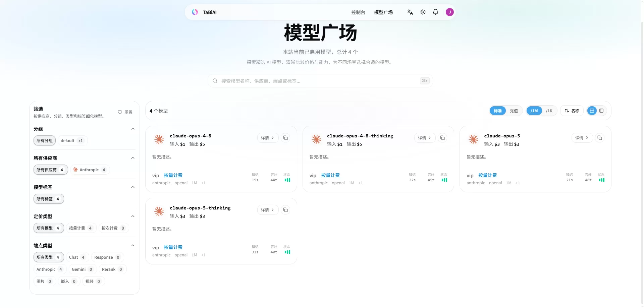Click the TaBiAI logo icon
The height and width of the screenshot is (308, 644).
coord(195,12)
